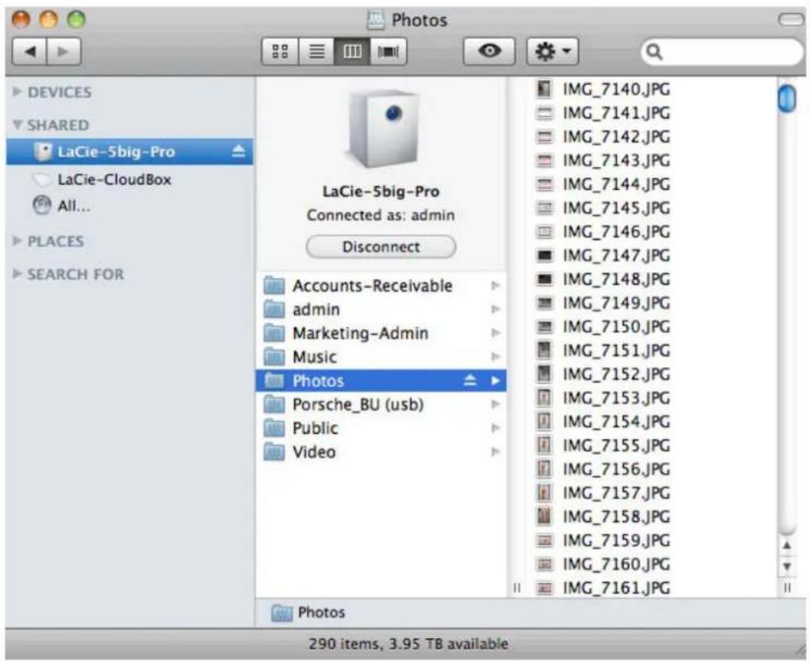Select IMG_7153.JPG file

(x=616, y=398)
